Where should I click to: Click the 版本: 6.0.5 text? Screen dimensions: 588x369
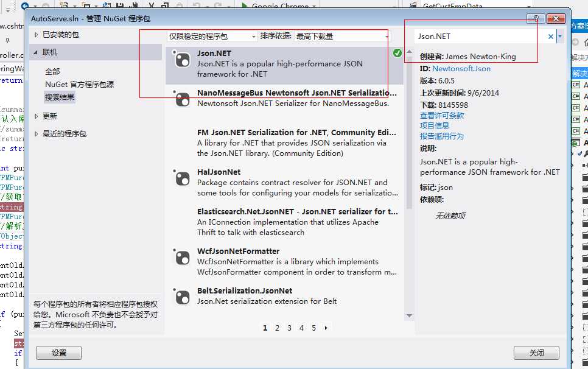click(437, 80)
